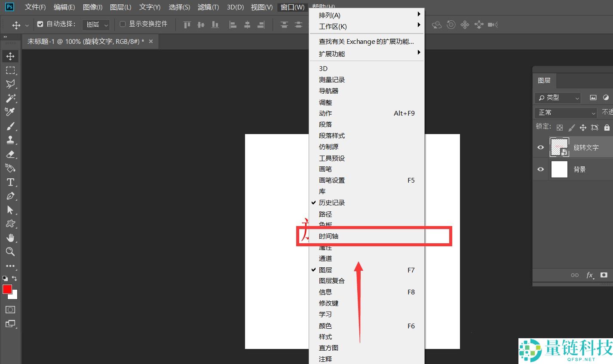The height and width of the screenshot is (364, 613).
Task: Open the 正常 blend mode dropdown
Action: click(566, 113)
